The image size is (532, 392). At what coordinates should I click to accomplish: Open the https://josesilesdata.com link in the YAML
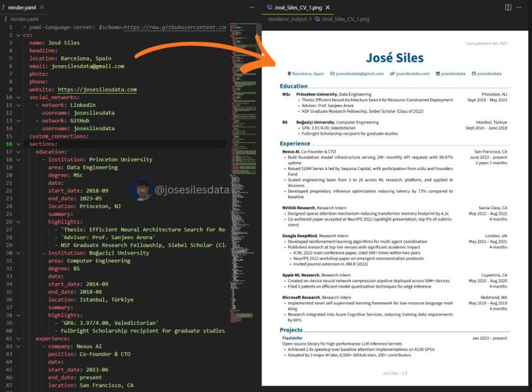(97, 90)
